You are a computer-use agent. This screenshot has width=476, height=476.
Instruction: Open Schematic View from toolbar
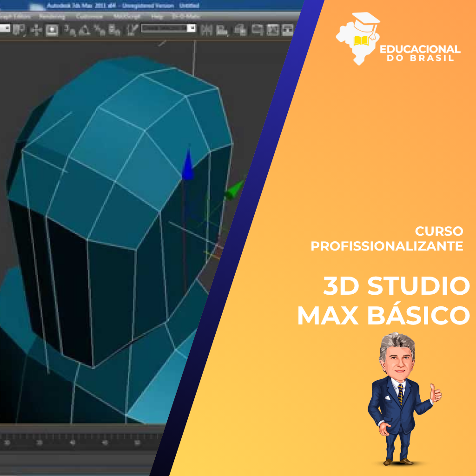click(287, 29)
